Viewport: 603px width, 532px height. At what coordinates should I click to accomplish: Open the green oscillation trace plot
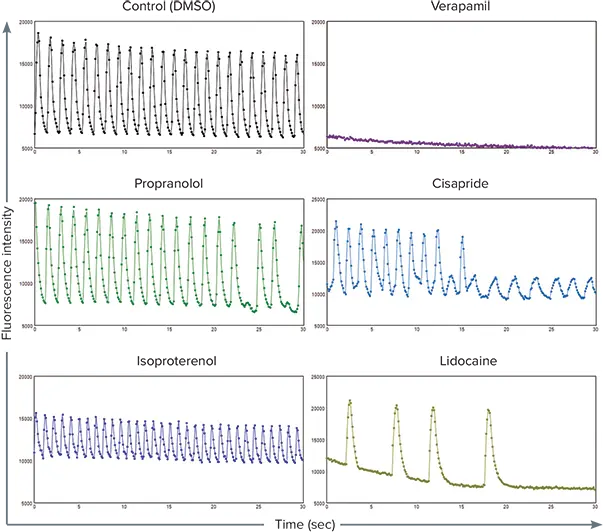(168, 262)
